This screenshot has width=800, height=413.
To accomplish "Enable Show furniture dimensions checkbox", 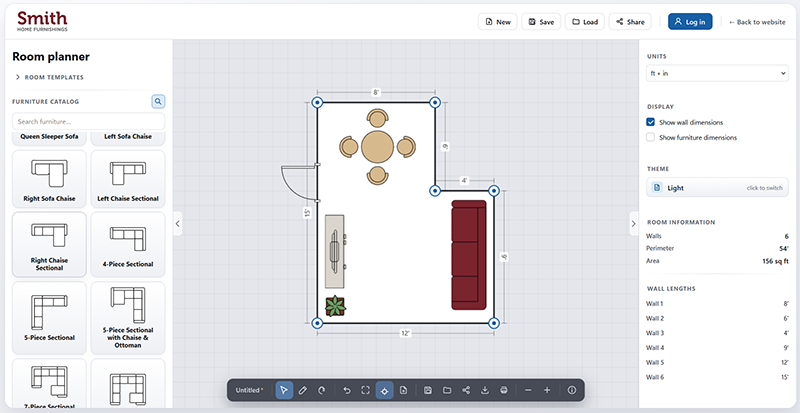I will pyautogui.click(x=651, y=137).
